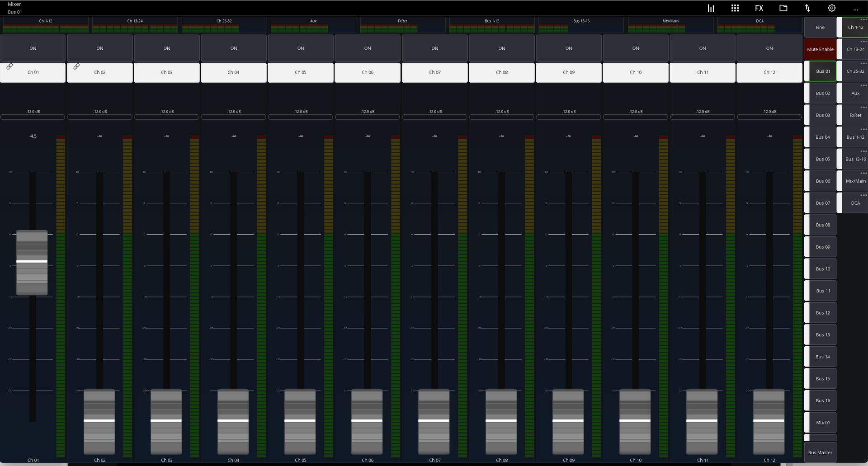Open the Bus Master strip
Screen dimensions: 868x466
coord(820,452)
